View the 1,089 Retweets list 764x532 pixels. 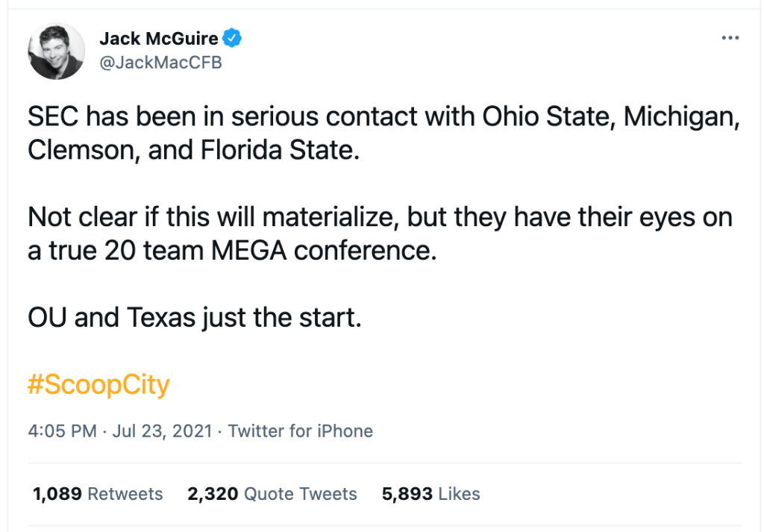[x=98, y=493]
